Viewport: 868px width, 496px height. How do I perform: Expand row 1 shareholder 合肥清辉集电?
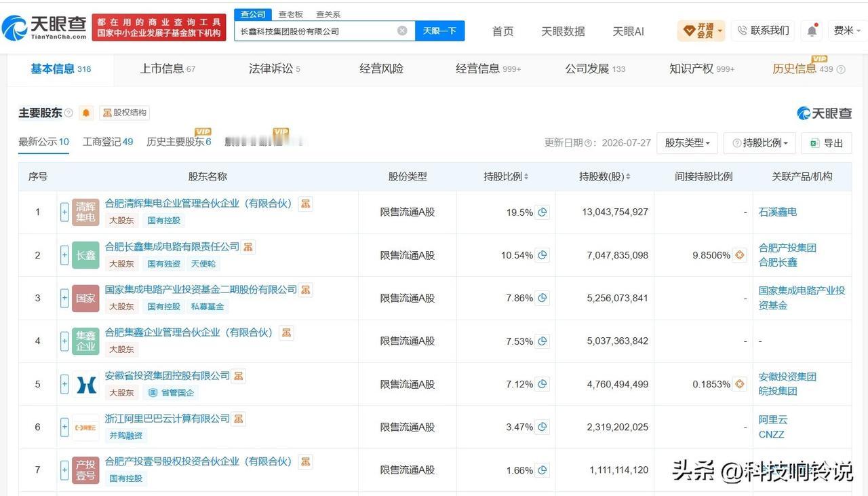[x=64, y=212]
